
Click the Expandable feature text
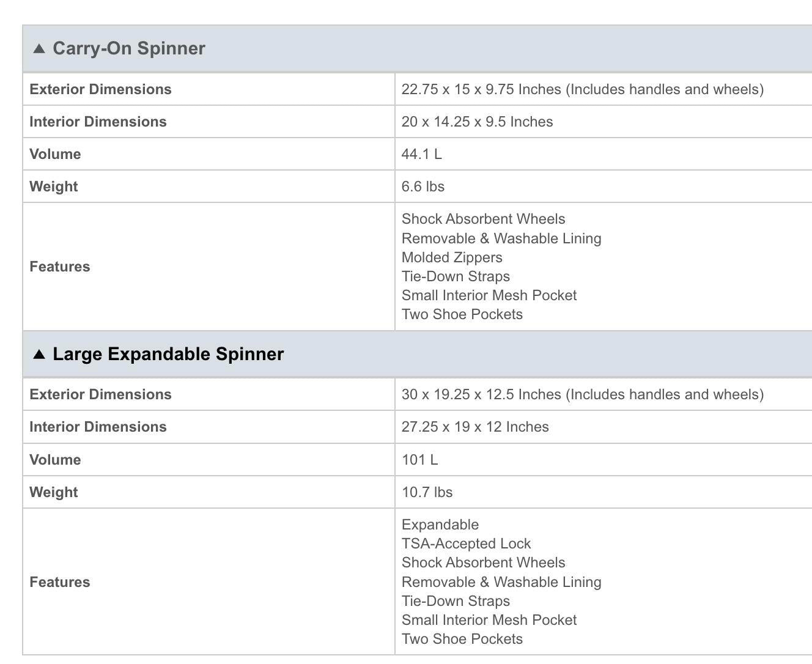(440, 525)
